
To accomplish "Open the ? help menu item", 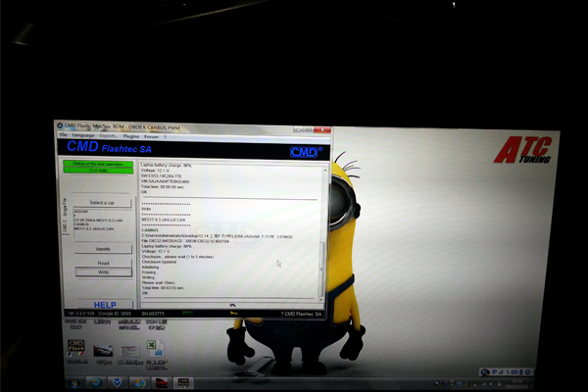I will [x=165, y=137].
